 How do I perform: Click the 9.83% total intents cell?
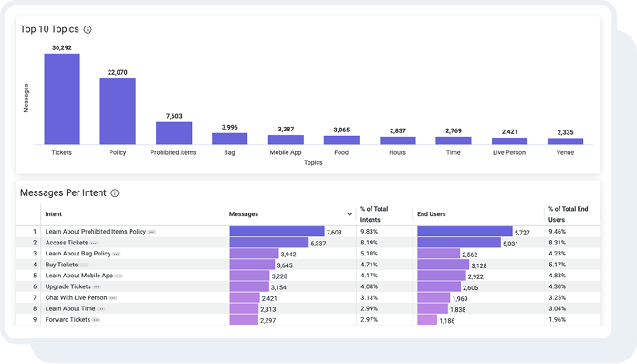tap(369, 232)
